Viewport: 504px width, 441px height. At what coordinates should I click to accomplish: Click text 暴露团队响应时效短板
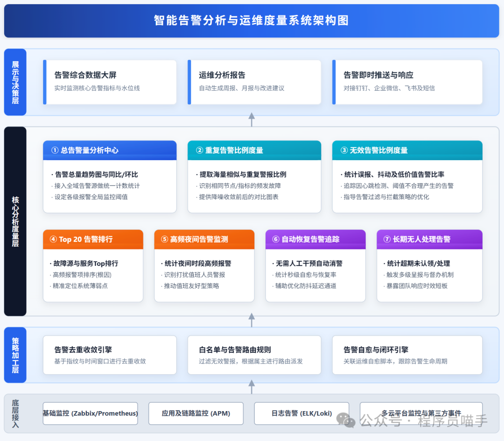(417, 285)
